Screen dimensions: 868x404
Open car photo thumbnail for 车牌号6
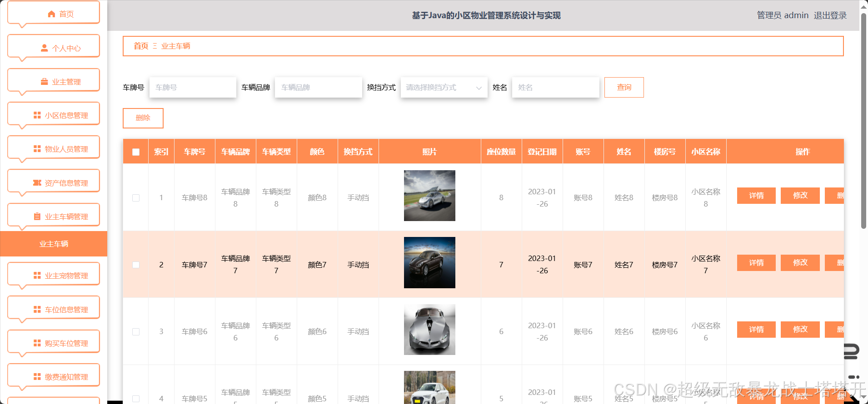pos(429,330)
